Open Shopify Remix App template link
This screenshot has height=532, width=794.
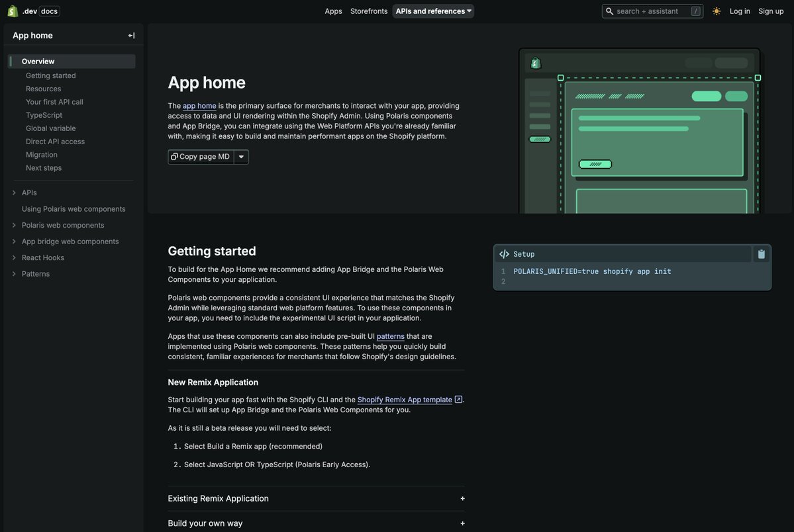[405, 400]
